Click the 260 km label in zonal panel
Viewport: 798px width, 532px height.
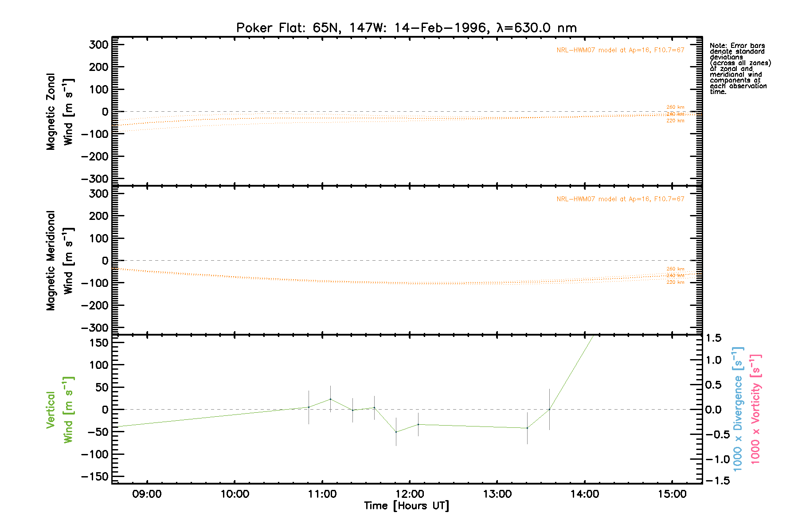(675, 107)
